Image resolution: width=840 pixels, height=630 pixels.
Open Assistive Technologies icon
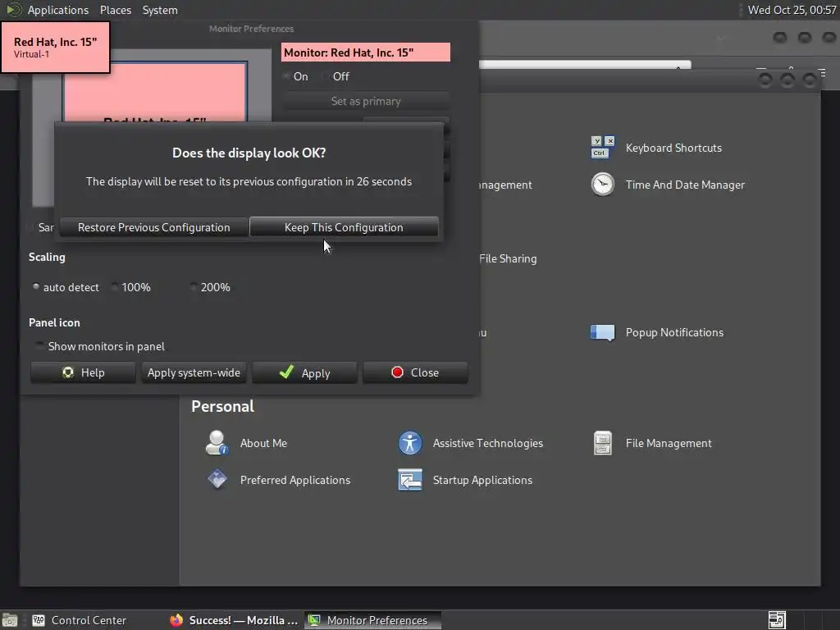click(410, 443)
